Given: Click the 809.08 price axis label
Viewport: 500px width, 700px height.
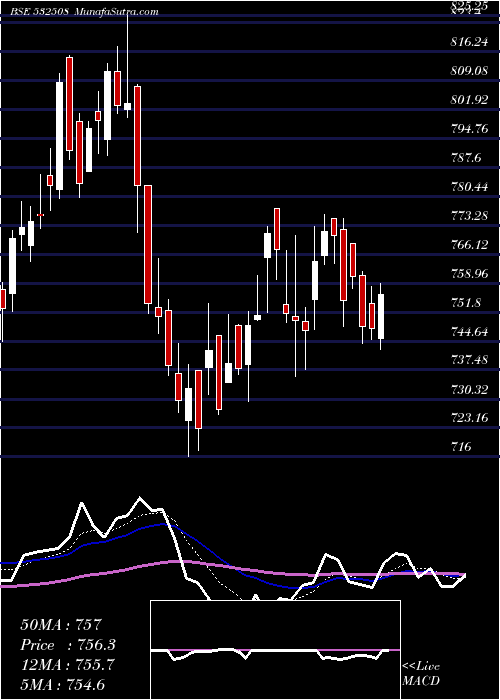Looking at the screenshot, I should [x=469, y=71].
